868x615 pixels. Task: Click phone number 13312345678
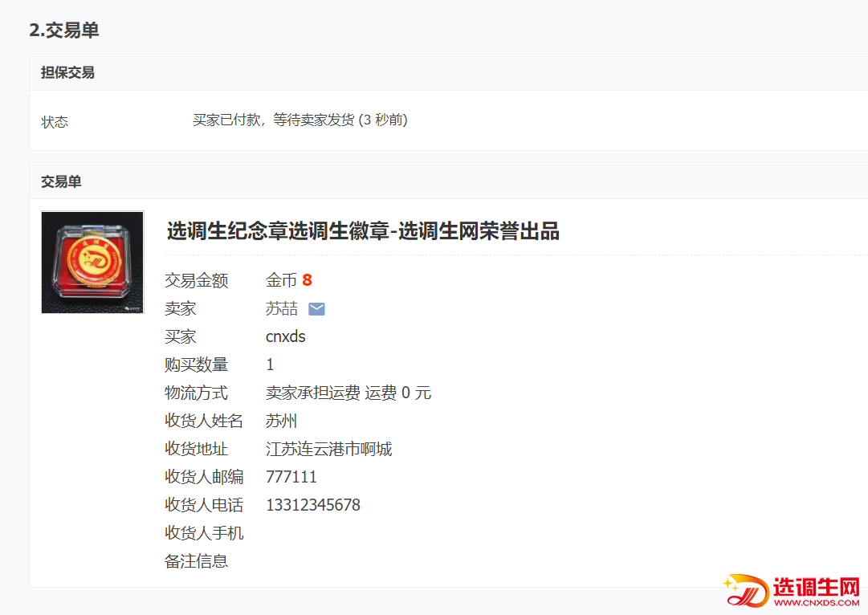tap(313, 505)
